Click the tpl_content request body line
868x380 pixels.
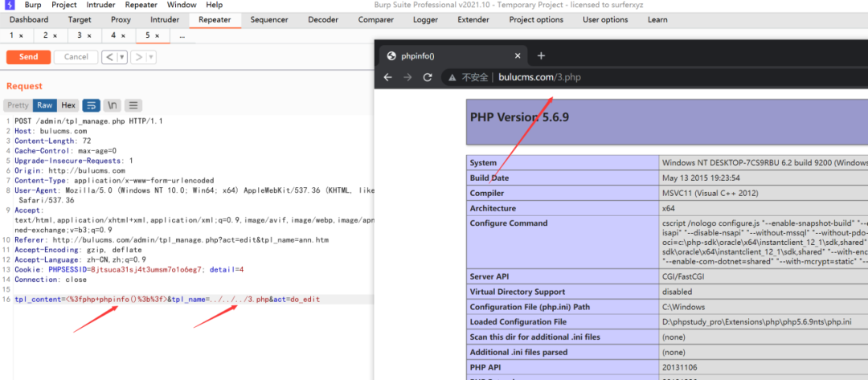(167, 299)
